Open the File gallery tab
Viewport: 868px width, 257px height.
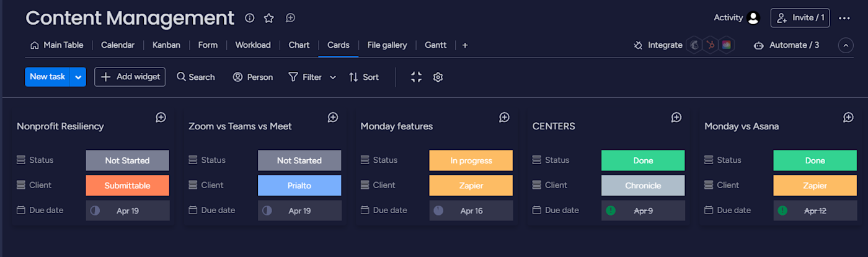pyautogui.click(x=387, y=45)
